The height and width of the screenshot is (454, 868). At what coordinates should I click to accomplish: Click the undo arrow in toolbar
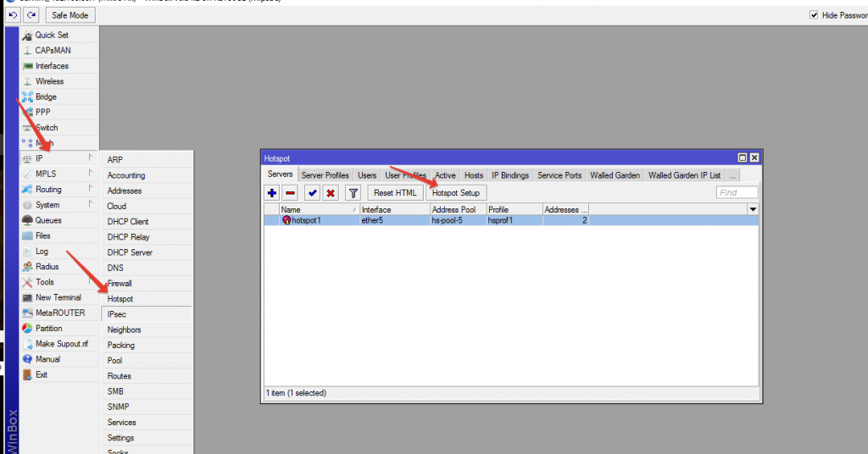(x=13, y=15)
